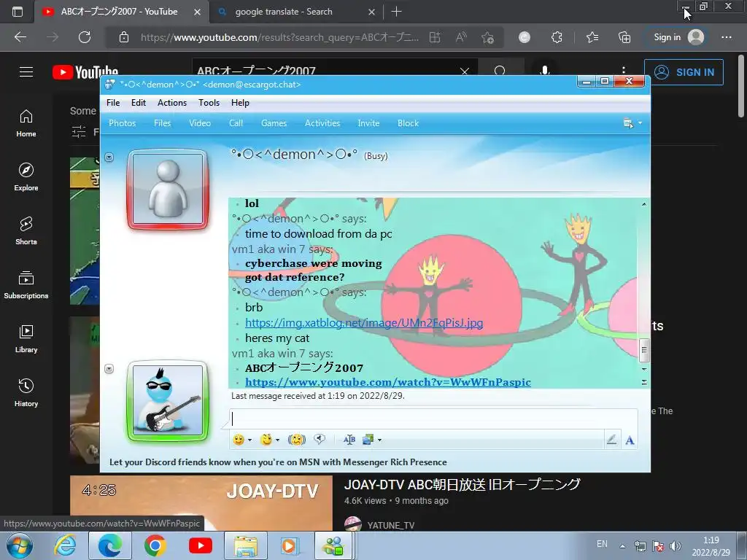
Task: Send a nudge to the contact
Action: 296,440
